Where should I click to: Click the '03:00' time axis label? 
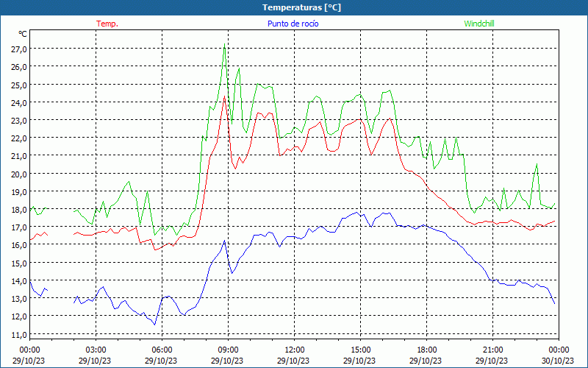coord(96,350)
